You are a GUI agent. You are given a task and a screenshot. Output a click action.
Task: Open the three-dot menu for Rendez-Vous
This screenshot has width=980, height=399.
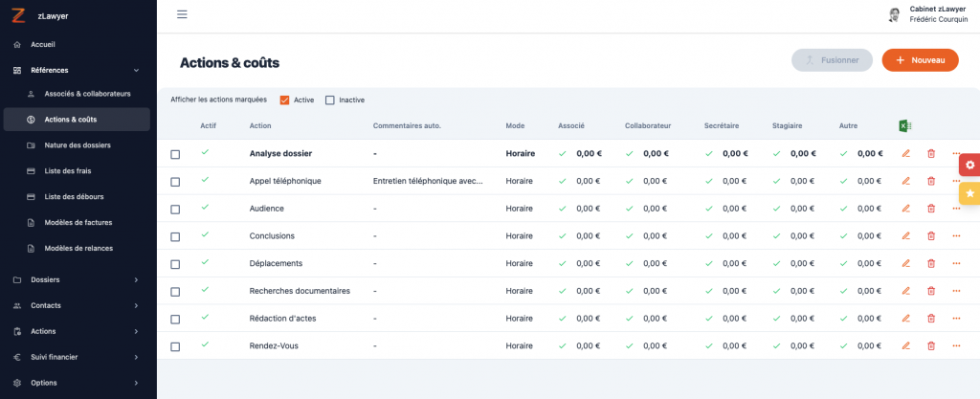[956, 346]
